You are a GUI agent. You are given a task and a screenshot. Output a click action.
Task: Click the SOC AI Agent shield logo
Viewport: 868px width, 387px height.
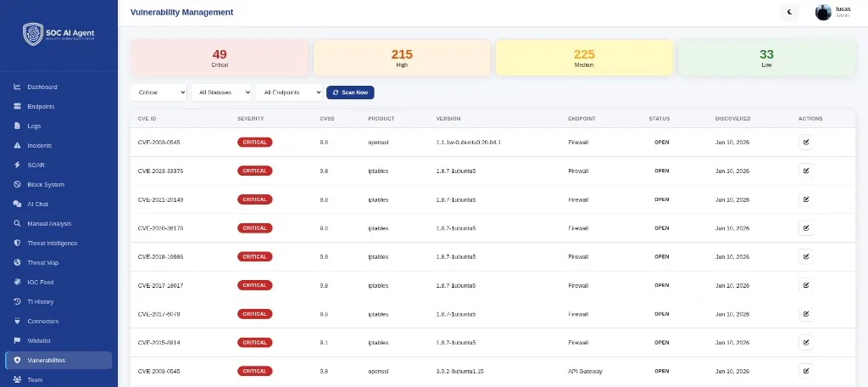point(33,34)
